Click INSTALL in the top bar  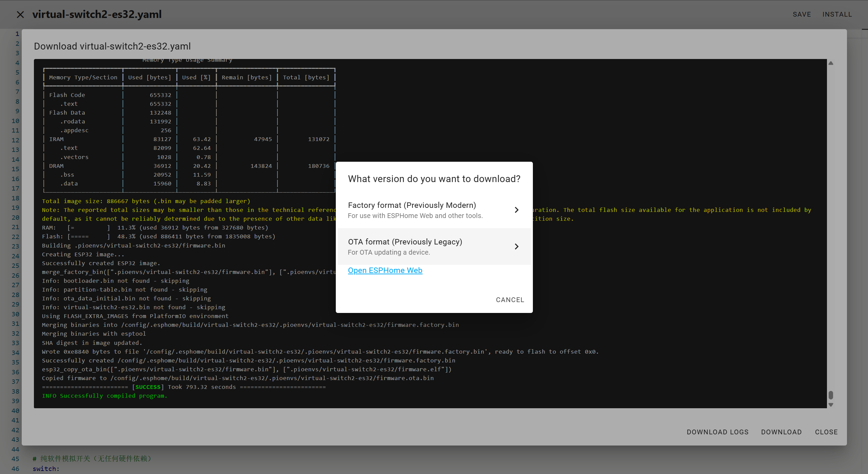click(837, 14)
